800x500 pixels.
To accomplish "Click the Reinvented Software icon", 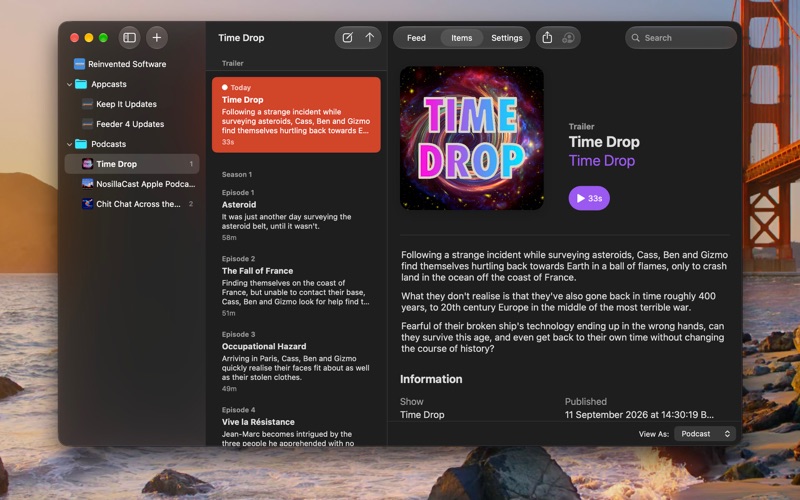I will (79, 64).
